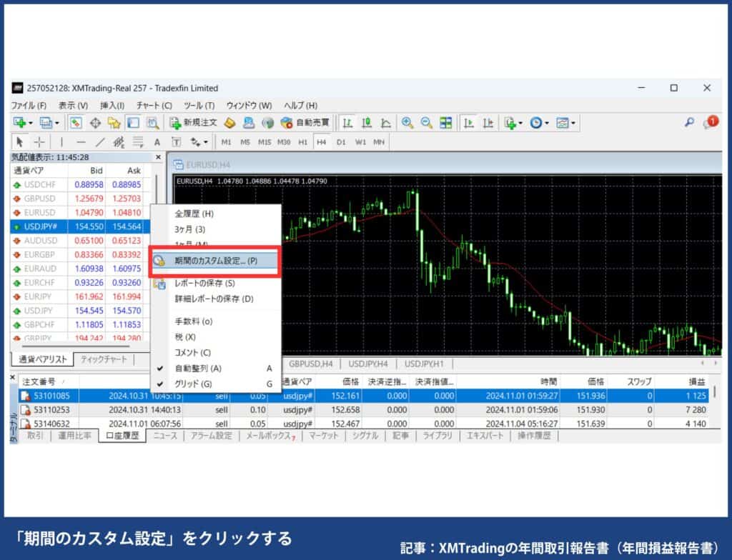Open the notification bubble with red badge
Image resolution: width=732 pixels, height=560 pixels.
[710, 122]
